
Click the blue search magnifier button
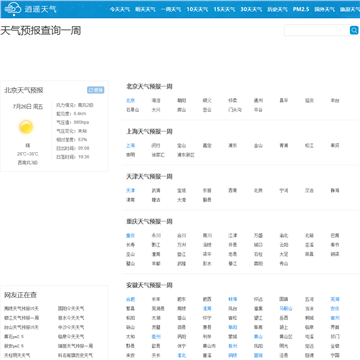click(354, 30)
